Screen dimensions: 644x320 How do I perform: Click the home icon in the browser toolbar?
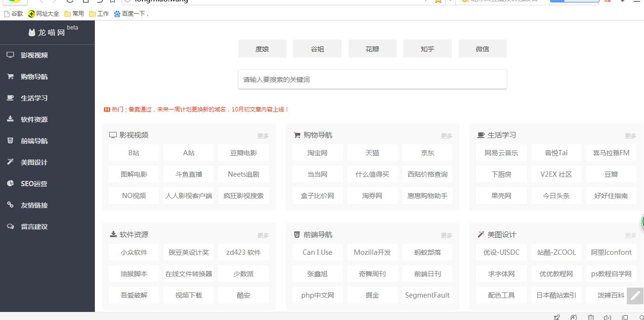tap(86, 2)
